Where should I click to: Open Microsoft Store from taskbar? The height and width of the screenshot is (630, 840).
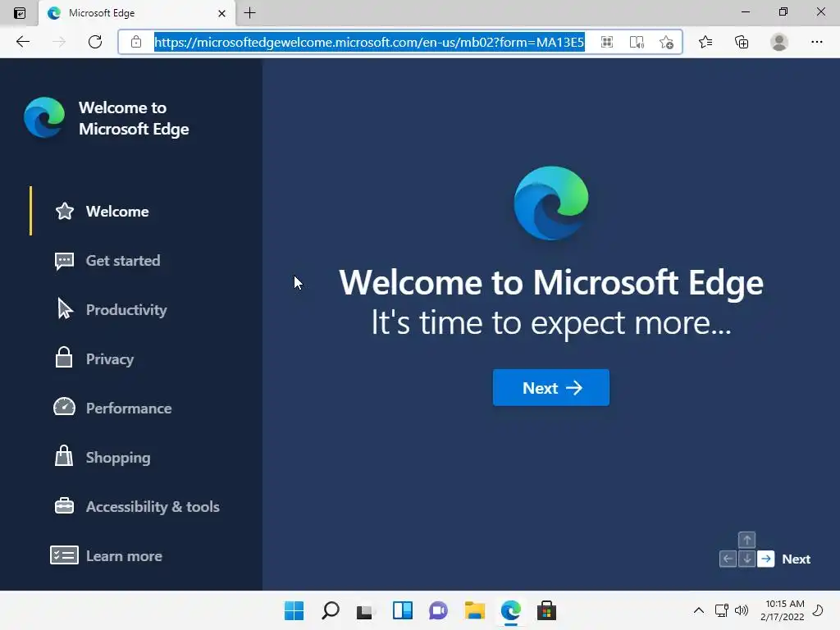(546, 610)
